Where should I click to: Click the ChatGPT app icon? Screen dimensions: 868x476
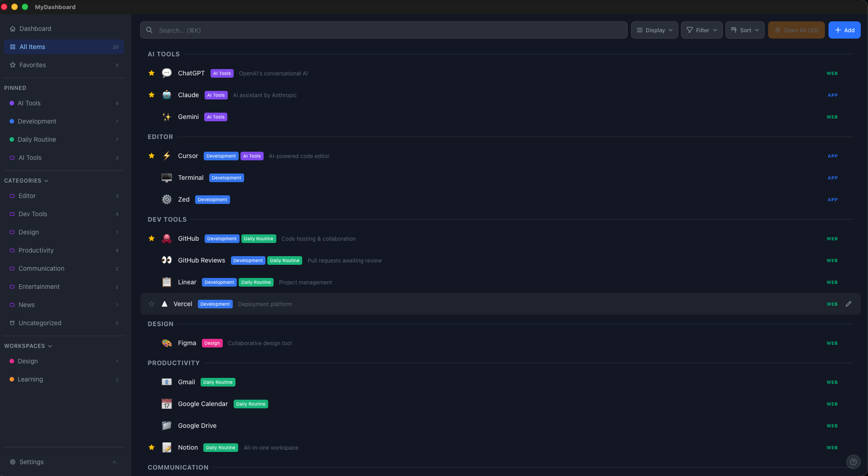point(167,73)
